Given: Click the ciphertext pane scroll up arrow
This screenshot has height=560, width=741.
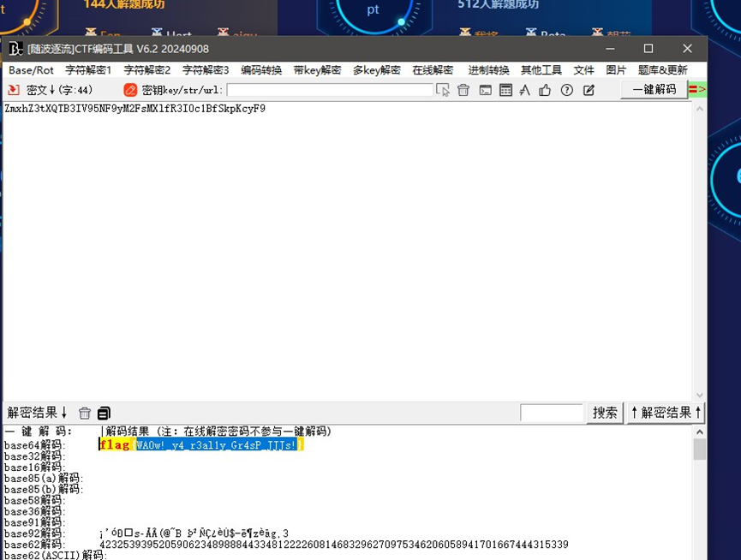Looking at the screenshot, I should (x=700, y=109).
